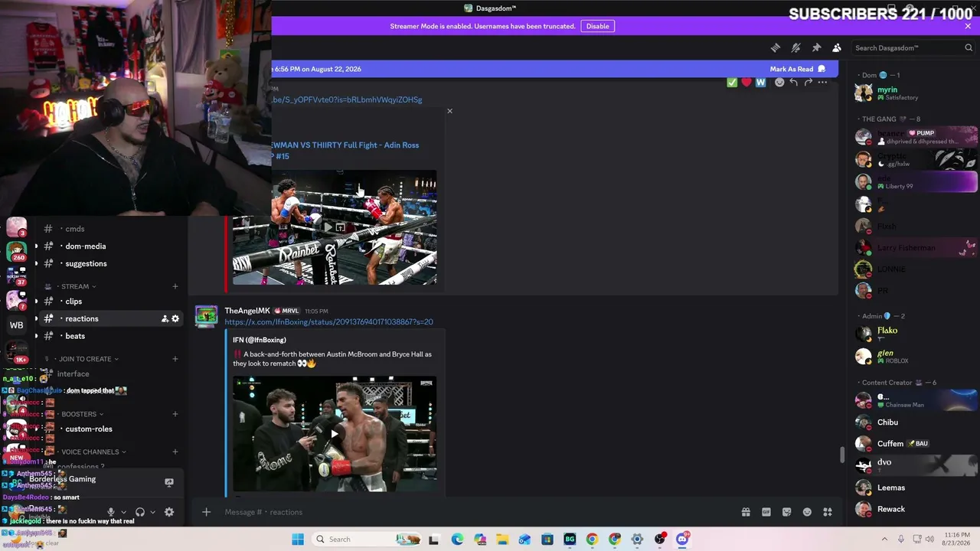This screenshot has width=980, height=551.
Task: Deafen the headphones
Action: click(x=140, y=512)
